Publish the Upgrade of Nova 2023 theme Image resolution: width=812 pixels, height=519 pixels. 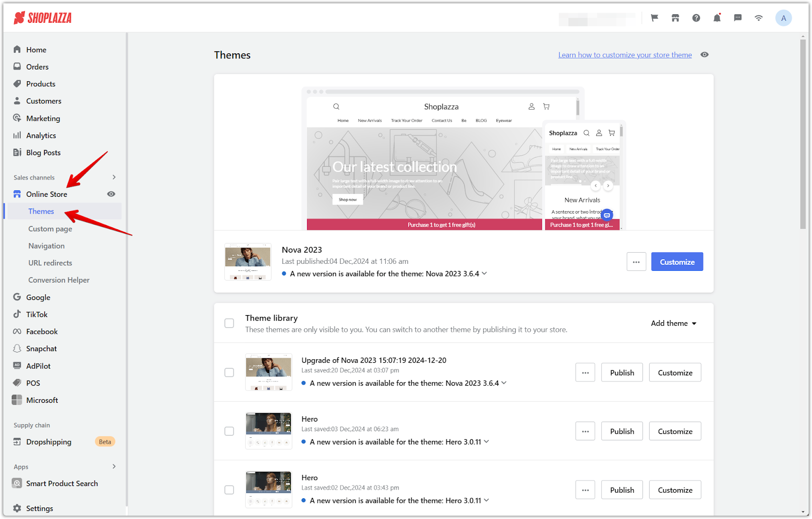tap(622, 372)
